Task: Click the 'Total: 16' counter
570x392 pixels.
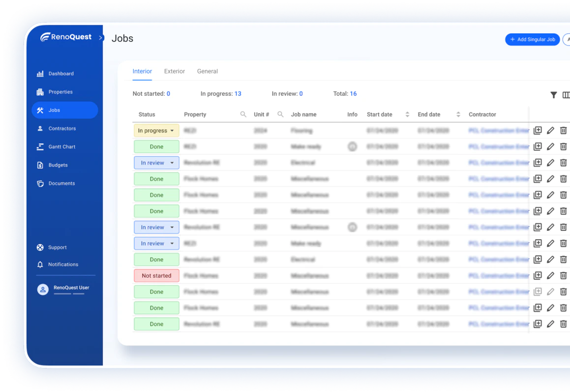Action: [345, 94]
